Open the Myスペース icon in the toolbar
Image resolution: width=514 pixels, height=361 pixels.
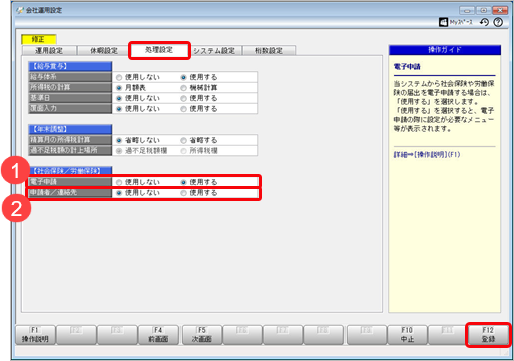coord(456,22)
